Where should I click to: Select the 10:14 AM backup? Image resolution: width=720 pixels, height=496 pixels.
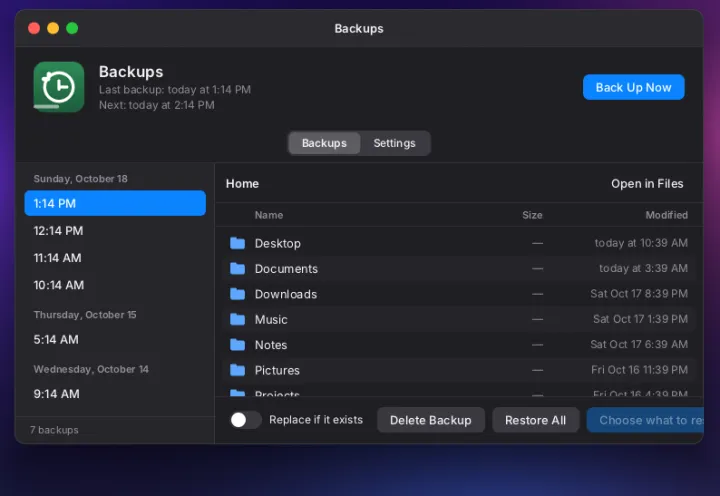(x=115, y=285)
